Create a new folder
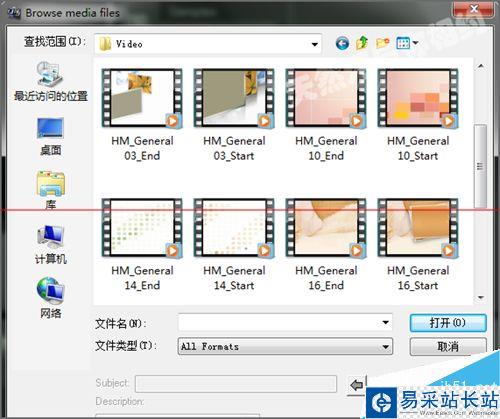Screen dimensions: 500x419 383,43
